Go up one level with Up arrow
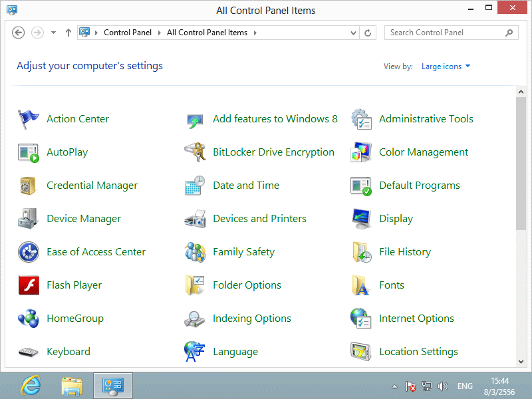 pos(68,33)
